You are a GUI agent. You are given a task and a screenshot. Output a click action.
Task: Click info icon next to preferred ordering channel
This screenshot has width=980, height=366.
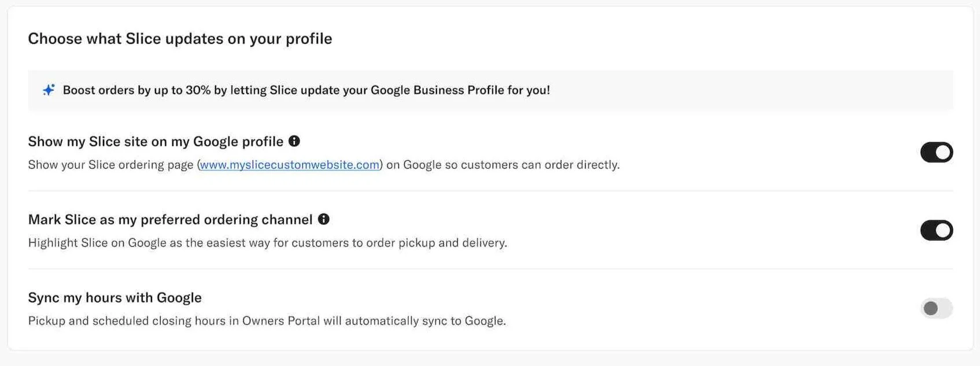(x=324, y=219)
